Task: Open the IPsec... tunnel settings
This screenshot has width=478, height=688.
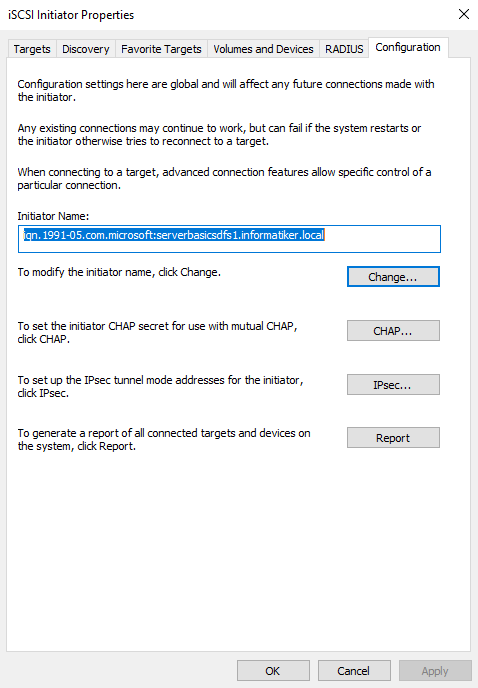Action: pyautogui.click(x=393, y=385)
